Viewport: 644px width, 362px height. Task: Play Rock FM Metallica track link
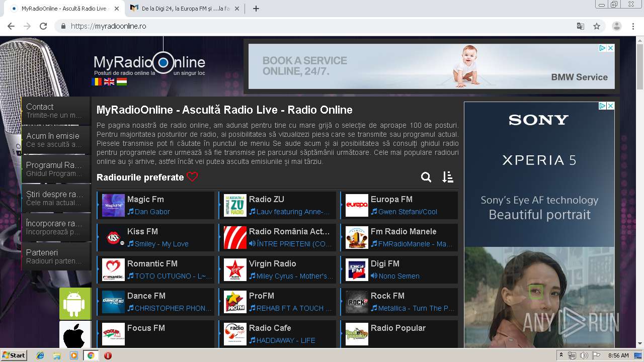413,308
